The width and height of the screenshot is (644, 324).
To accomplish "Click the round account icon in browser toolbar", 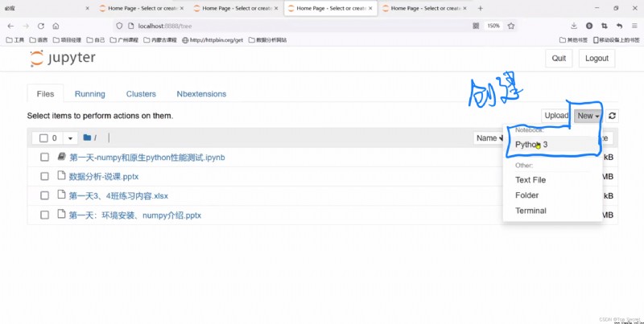I will pyautogui.click(x=589, y=26).
